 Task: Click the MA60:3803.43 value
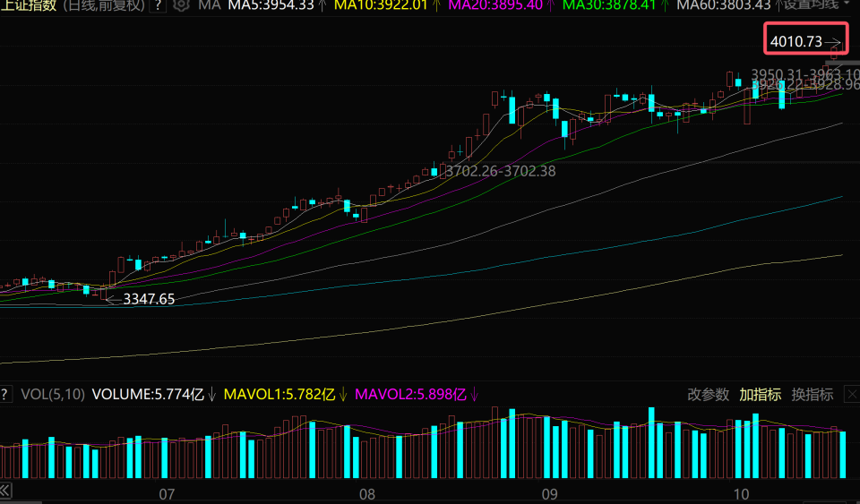pos(724,5)
